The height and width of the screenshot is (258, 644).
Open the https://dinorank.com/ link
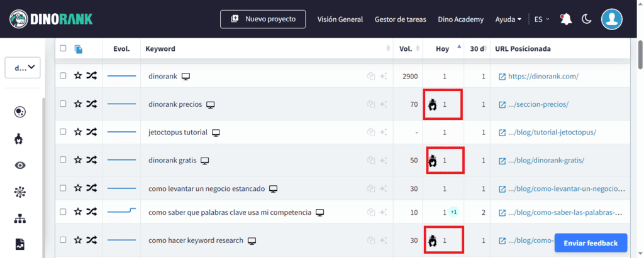[x=543, y=77]
